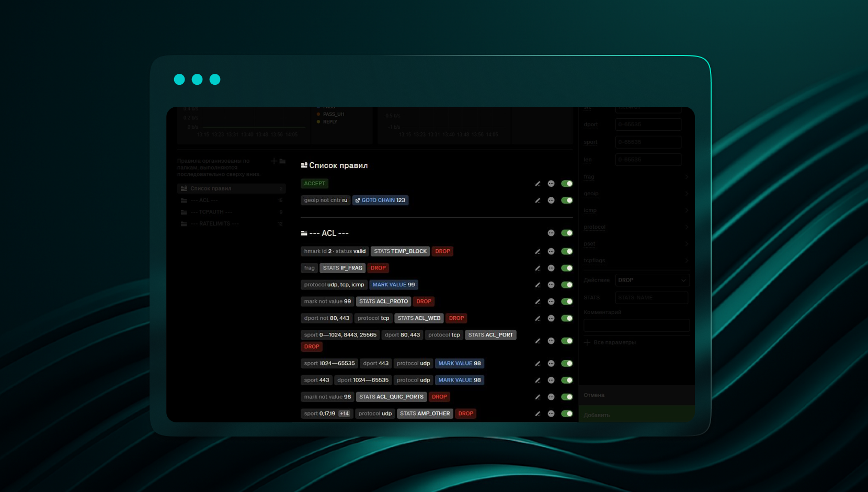The width and height of the screenshot is (868, 492).
Task: Open more options for STATS ACL_PROTO rule
Action: (x=551, y=301)
